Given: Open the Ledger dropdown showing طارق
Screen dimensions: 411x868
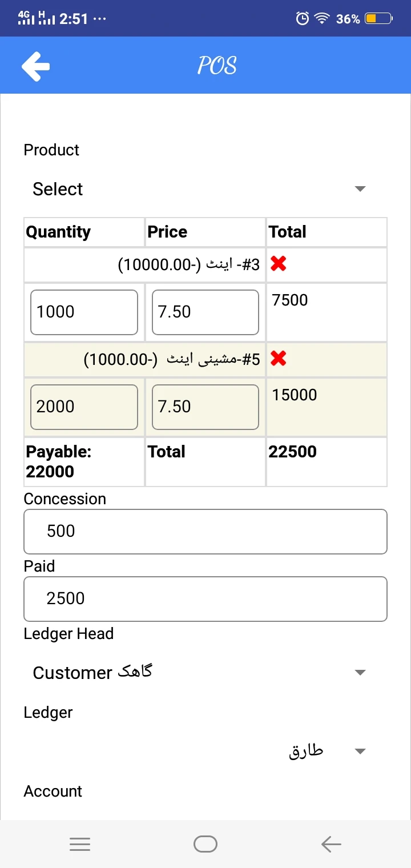Looking at the screenshot, I should (200, 751).
